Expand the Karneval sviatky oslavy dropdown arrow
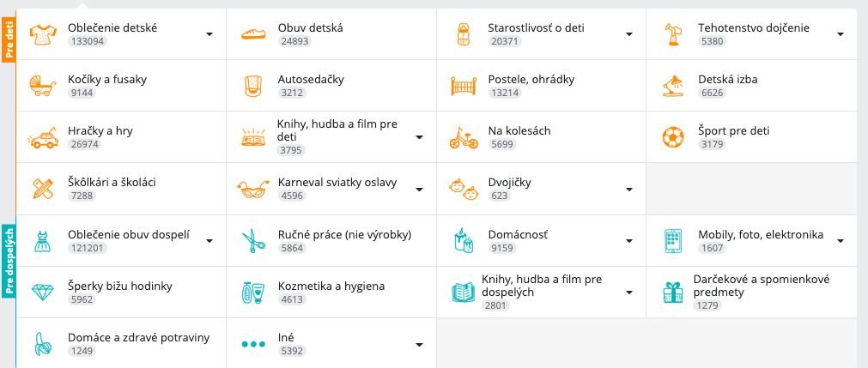 (419, 190)
